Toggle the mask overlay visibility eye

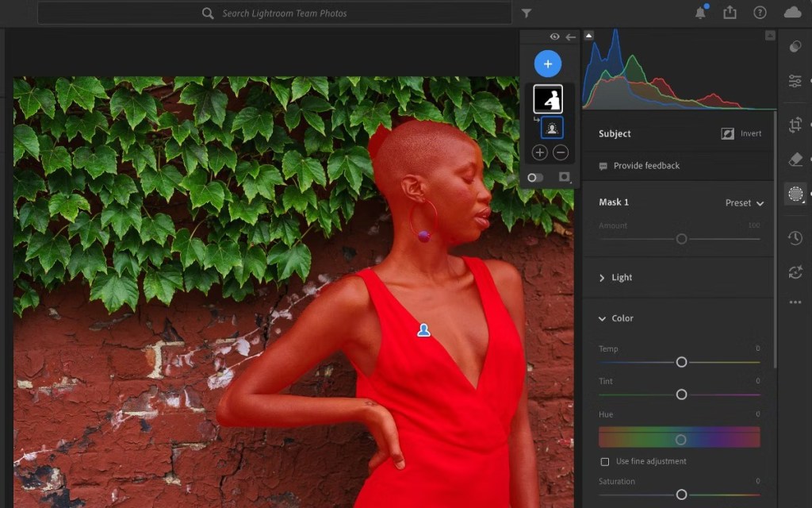pyautogui.click(x=553, y=36)
